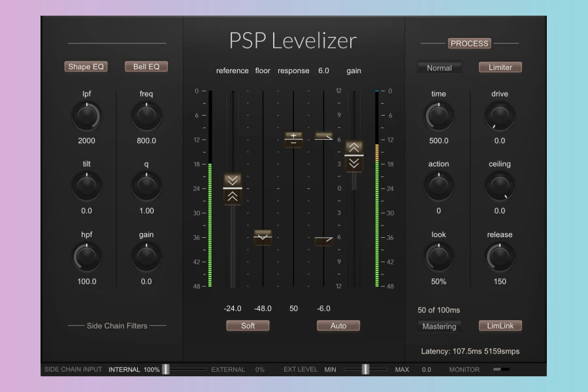Toggle the PROCESS button
The image size is (588, 392).
click(470, 44)
